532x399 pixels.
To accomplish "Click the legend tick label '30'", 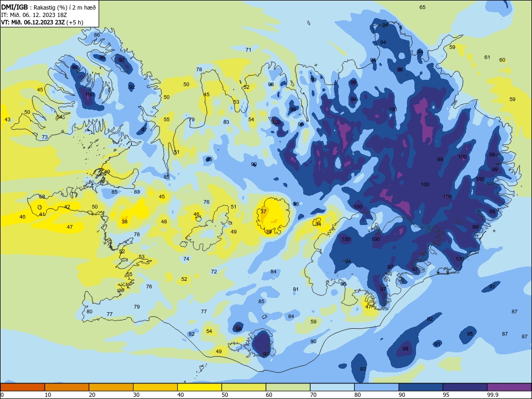I will (x=136, y=395).
